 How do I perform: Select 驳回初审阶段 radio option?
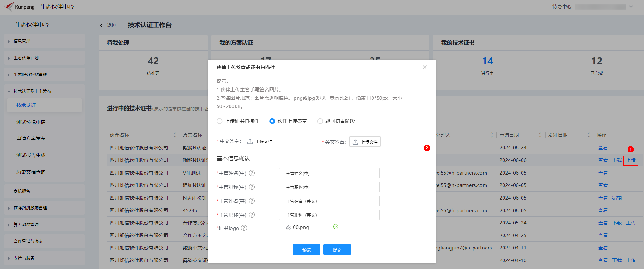[x=320, y=121]
